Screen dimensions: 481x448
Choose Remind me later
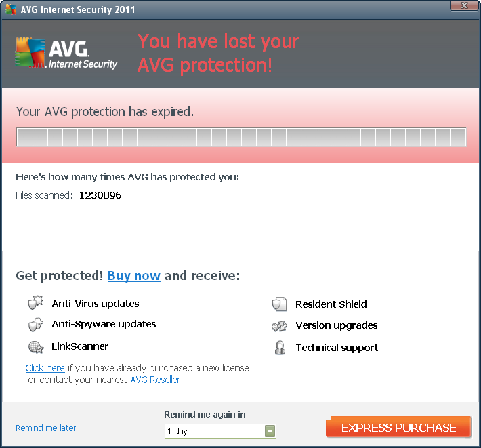pyautogui.click(x=46, y=428)
